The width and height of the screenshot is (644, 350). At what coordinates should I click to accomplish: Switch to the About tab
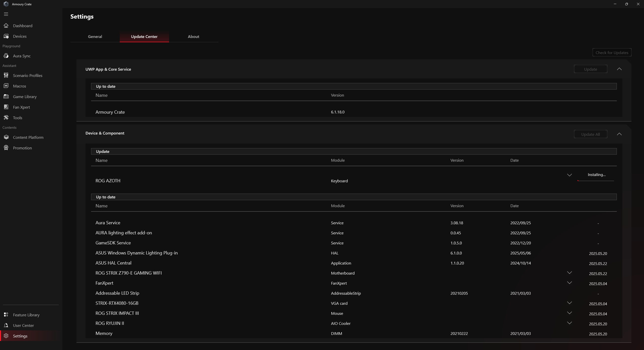pos(193,37)
